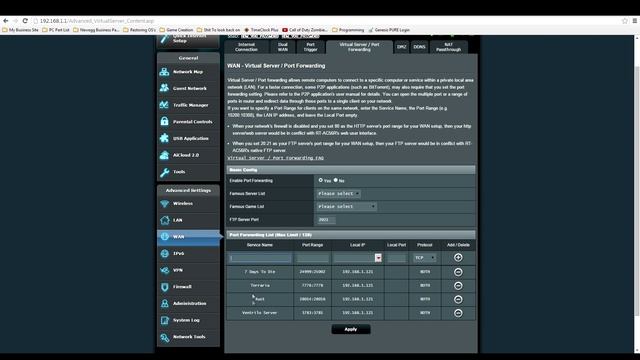Screen dimensions: 640x360
Task: Click the Service Name input field
Action: pyautogui.click(x=260, y=258)
